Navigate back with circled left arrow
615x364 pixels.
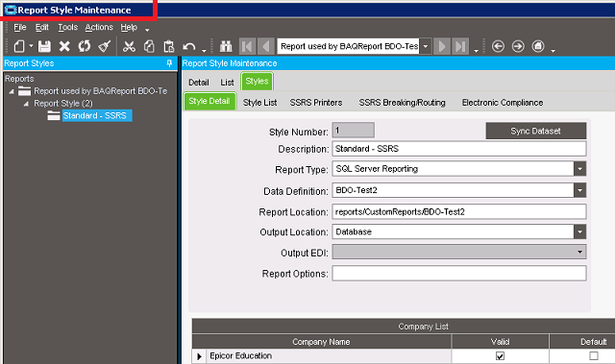coord(498,46)
